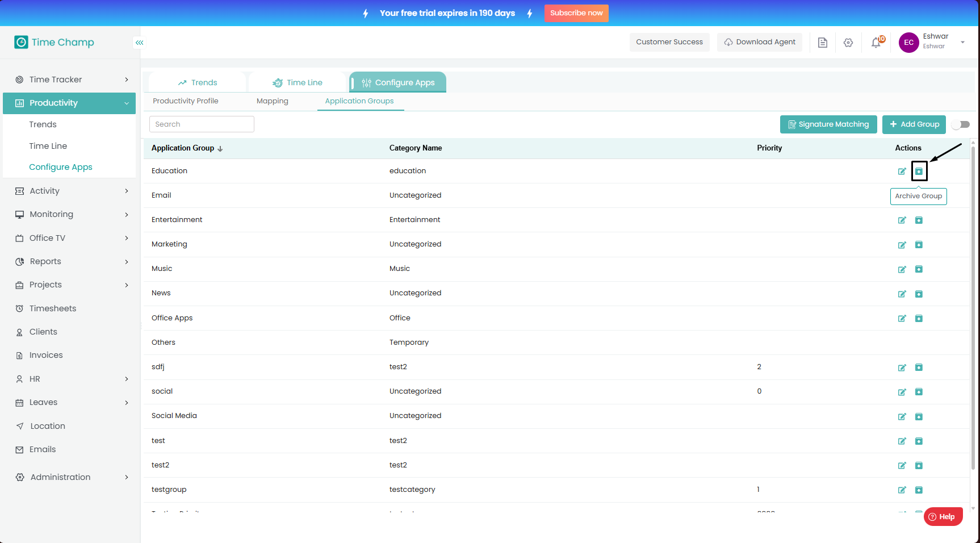Edit the Marketing group
The height and width of the screenshot is (543, 980).
[902, 245]
